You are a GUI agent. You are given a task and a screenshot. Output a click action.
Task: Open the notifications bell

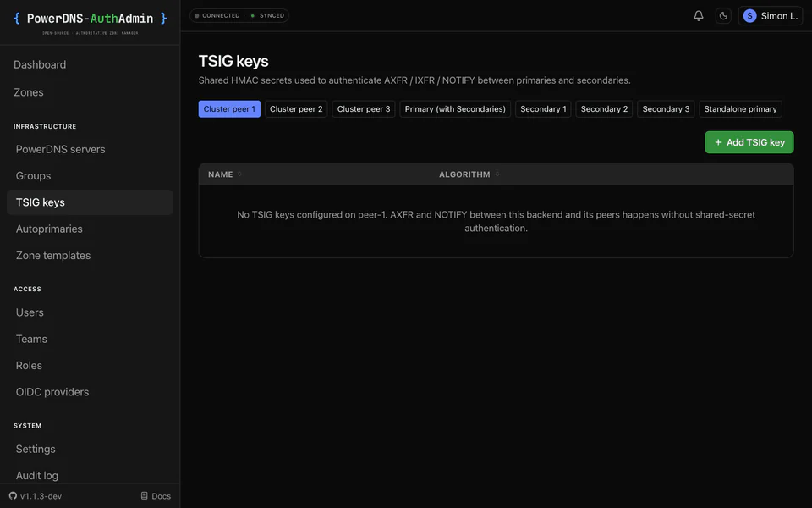698,15
